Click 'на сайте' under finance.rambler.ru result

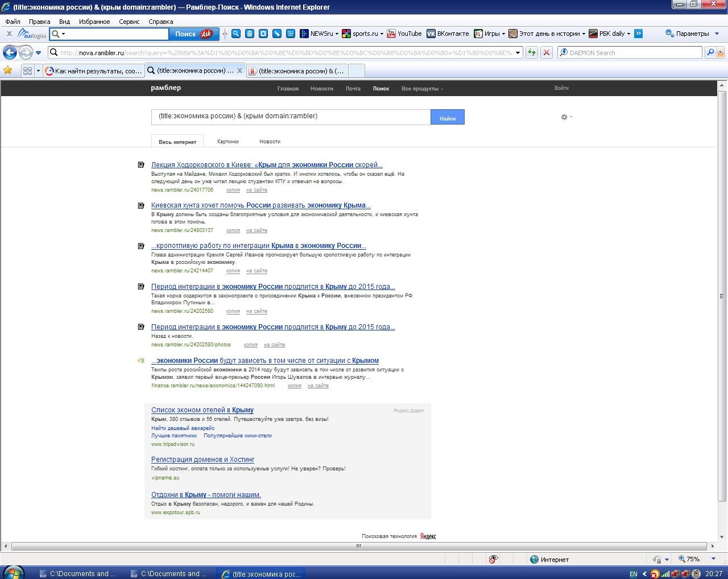pos(318,386)
